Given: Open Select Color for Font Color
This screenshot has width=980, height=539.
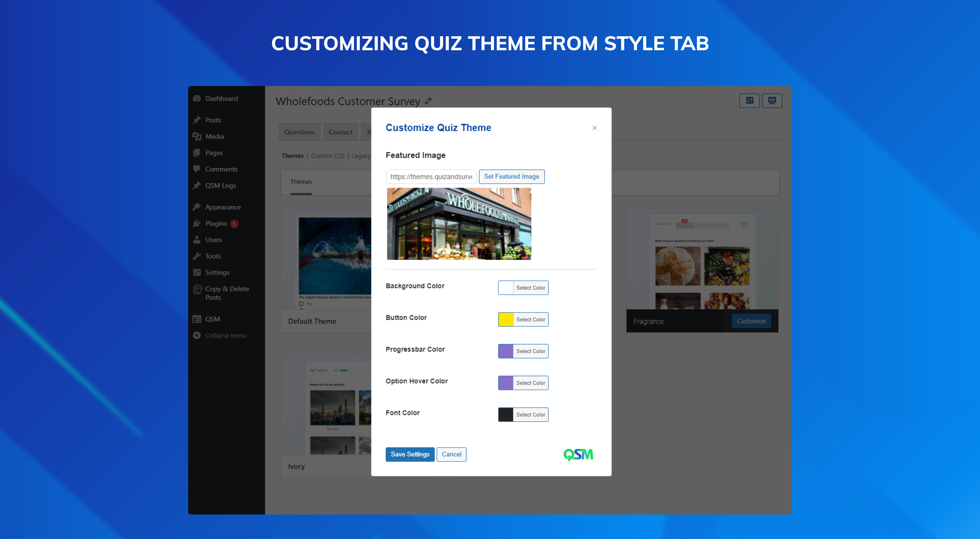Looking at the screenshot, I should [531, 415].
